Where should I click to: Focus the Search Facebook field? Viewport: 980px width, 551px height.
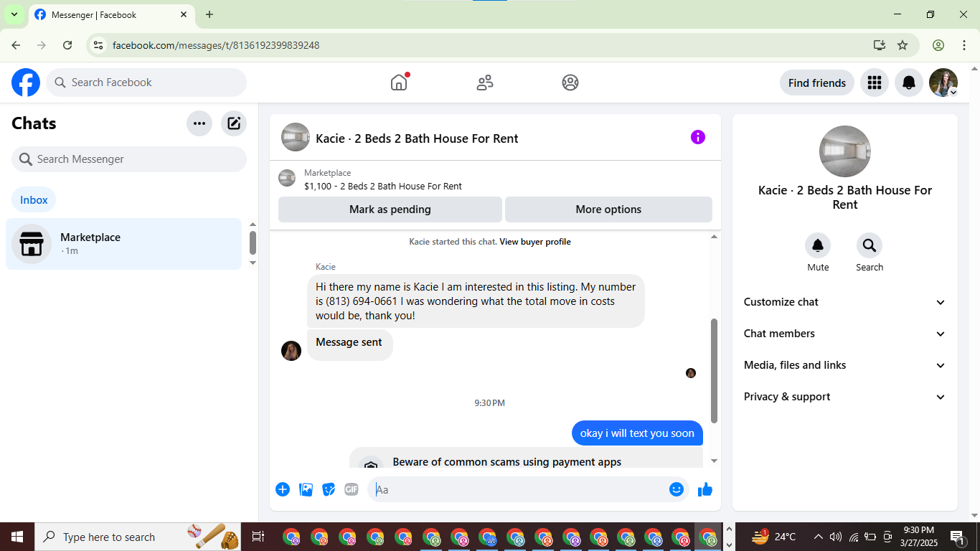[146, 83]
